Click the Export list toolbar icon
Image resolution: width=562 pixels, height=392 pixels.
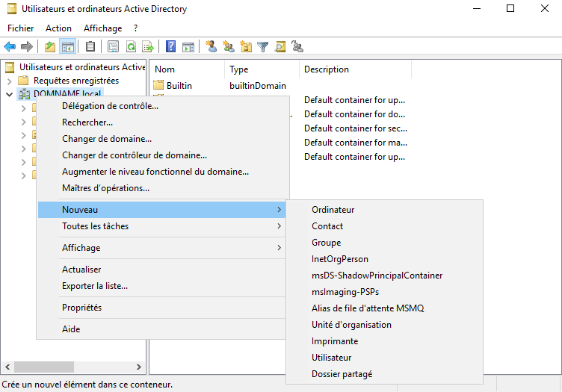click(148, 47)
